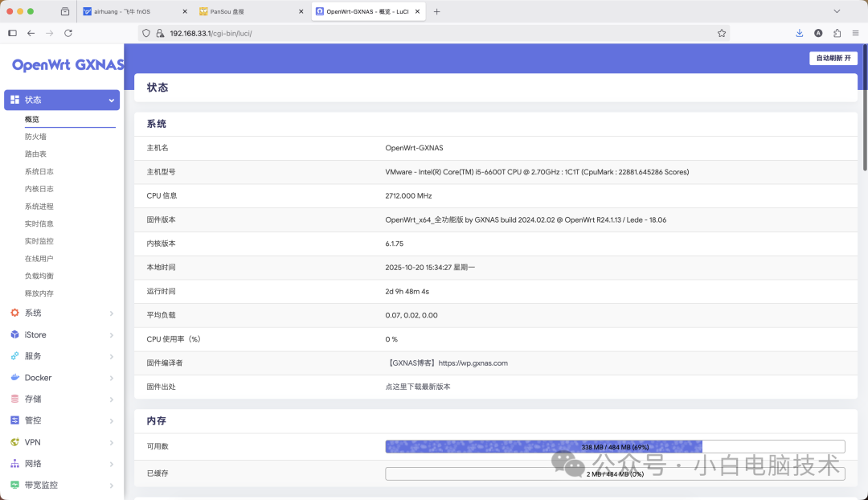Select the OpenWrt-GXNAS LuCI tab
This screenshot has width=868, height=500.
(x=368, y=11)
